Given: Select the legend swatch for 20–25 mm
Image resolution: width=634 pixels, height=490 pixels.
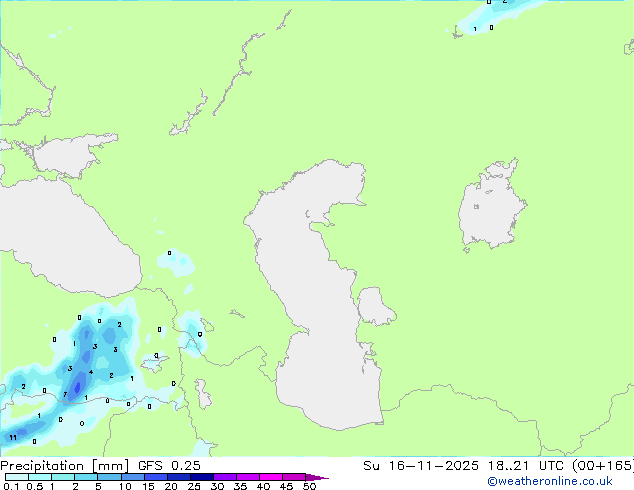Looking at the screenshot, I should click(x=179, y=477).
